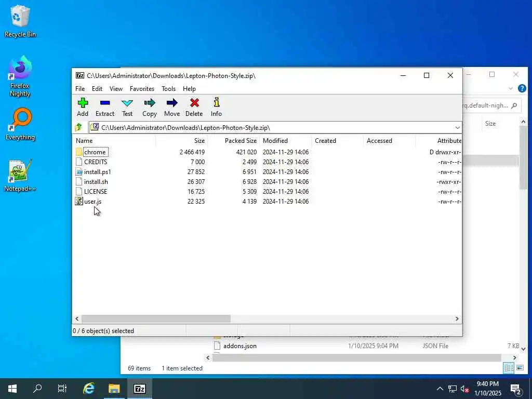The height and width of the screenshot is (399, 532).
Task: Select the Copy toolbar icon
Action: (x=150, y=107)
